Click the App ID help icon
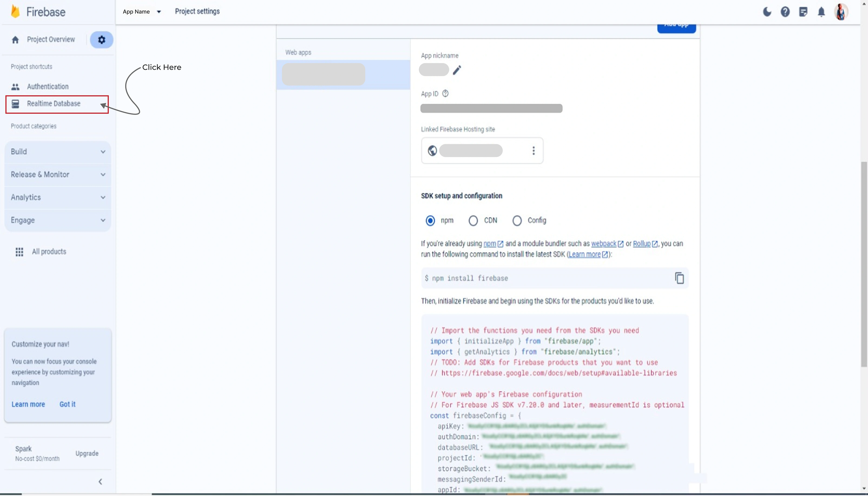The image size is (868, 496). coord(445,93)
